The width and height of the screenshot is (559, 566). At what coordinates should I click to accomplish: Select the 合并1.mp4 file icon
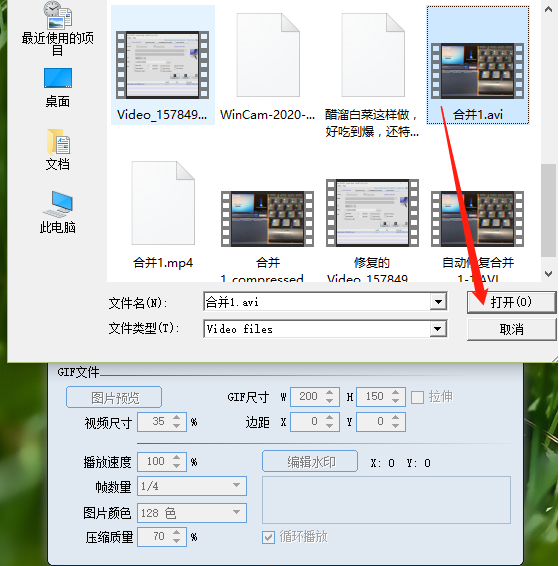[x=163, y=203]
